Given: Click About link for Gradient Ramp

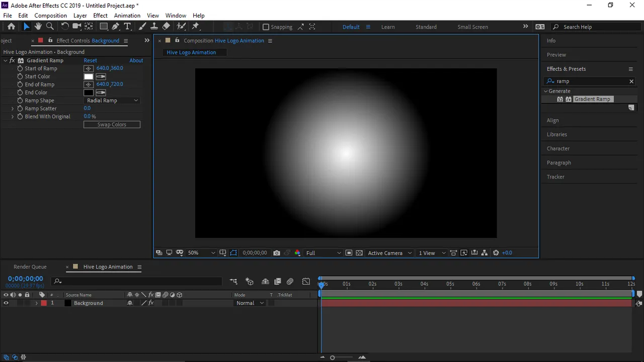Looking at the screenshot, I should tap(136, 60).
